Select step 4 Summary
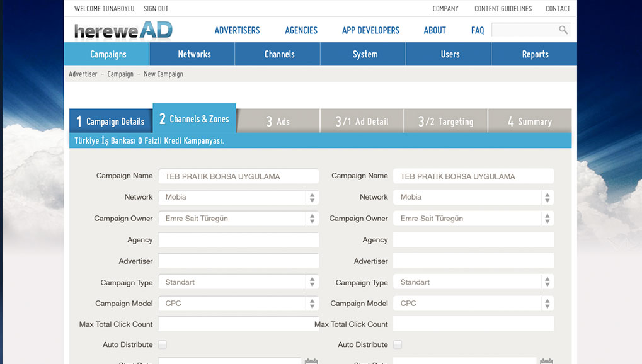Image resolution: width=642 pixels, height=364 pixels. pos(530,121)
